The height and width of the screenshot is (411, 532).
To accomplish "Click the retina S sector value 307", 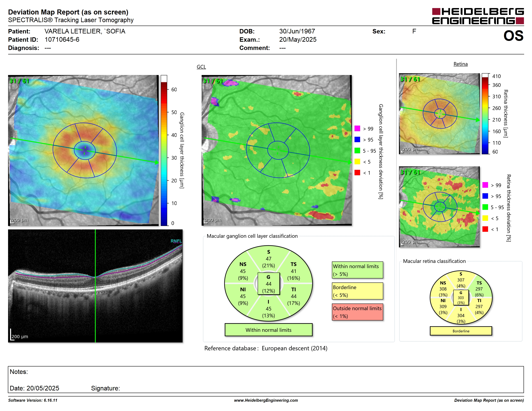I will pos(461,280).
